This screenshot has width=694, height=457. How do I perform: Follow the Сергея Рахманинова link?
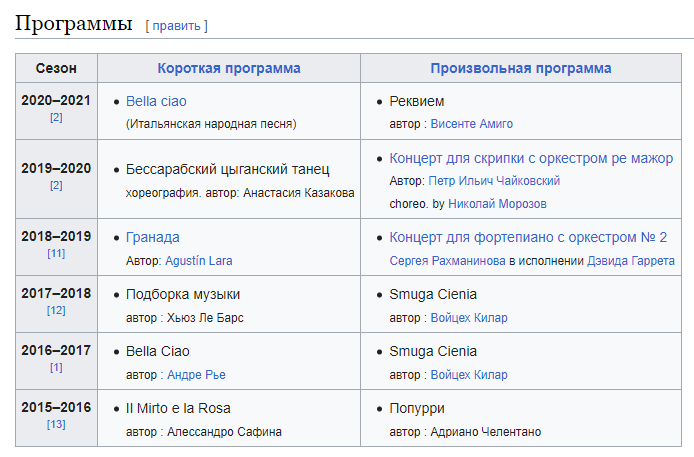tap(447, 261)
